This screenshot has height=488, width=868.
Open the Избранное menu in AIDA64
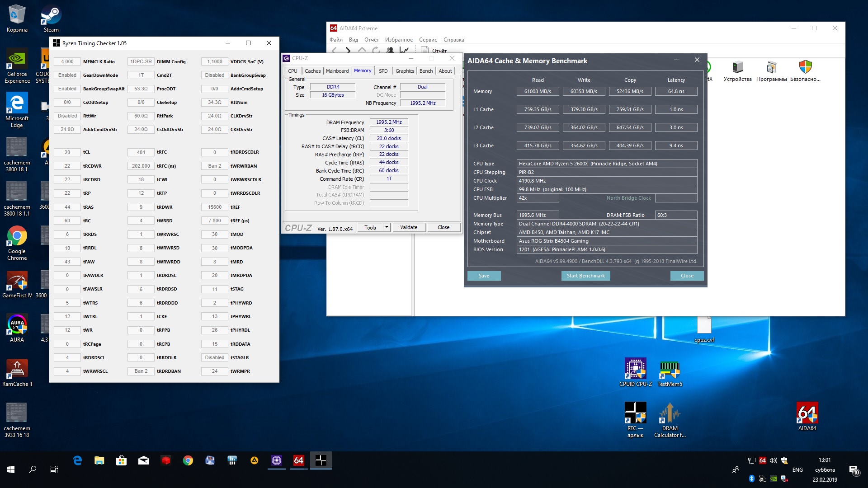(x=398, y=40)
